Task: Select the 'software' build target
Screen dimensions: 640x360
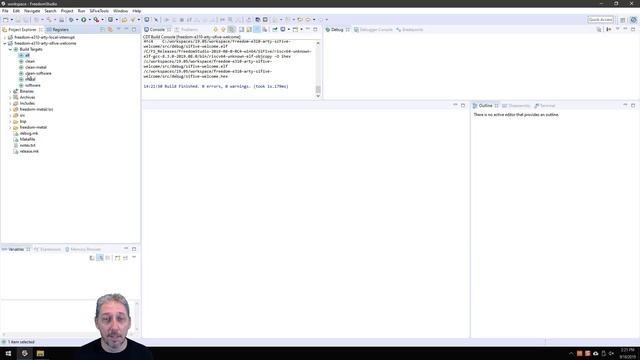Action: (x=33, y=85)
